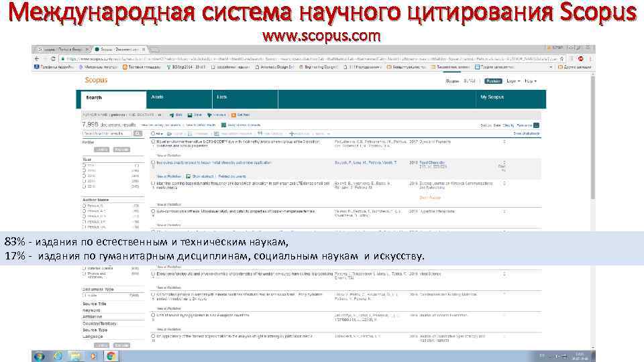Open the Login dropdown in the header
The height and width of the screenshot is (362, 644).
click(x=513, y=81)
